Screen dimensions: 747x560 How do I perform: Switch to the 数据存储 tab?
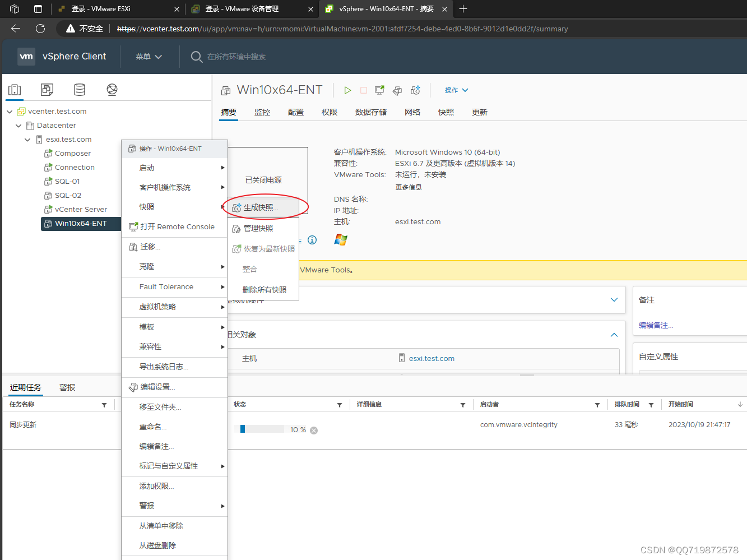(x=371, y=112)
